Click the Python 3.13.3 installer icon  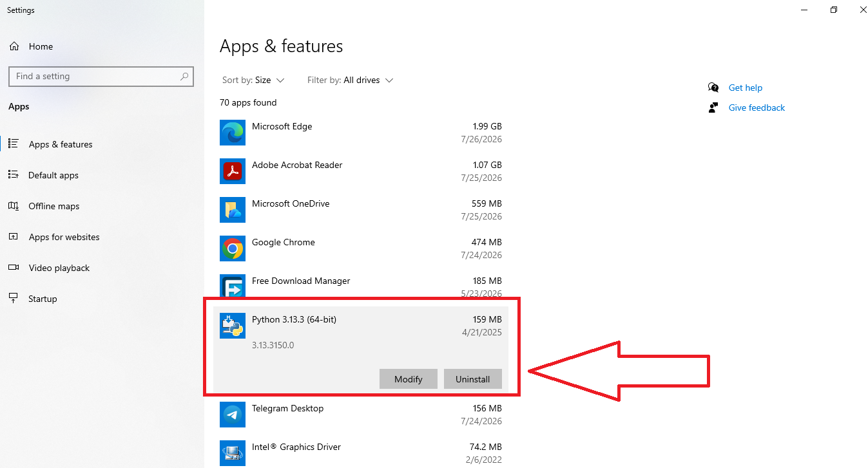pos(233,326)
